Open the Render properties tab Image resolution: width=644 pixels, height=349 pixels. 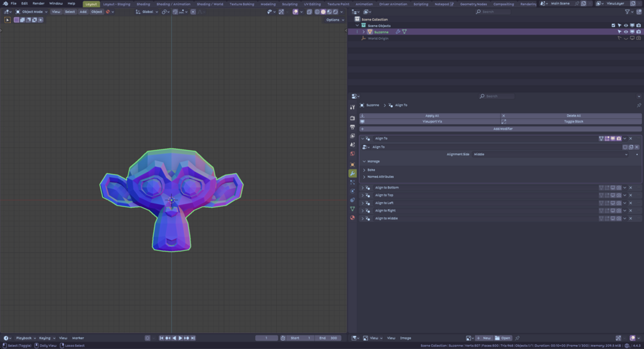coord(352,119)
